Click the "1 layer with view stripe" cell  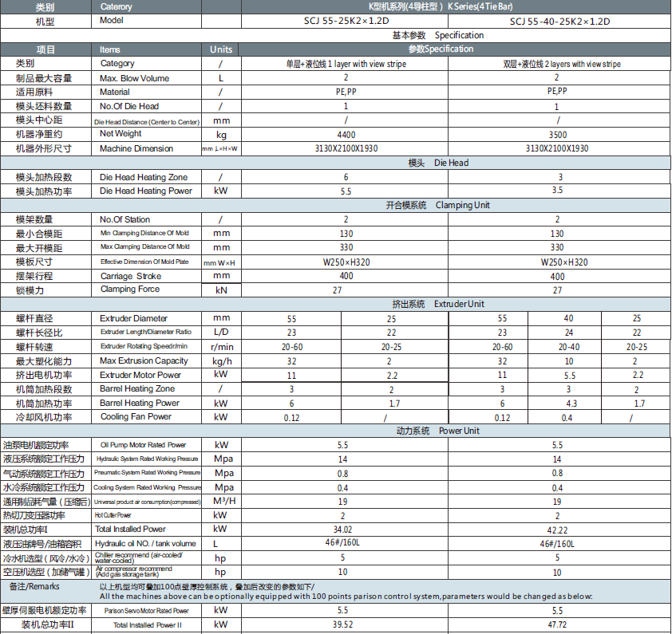(346, 64)
